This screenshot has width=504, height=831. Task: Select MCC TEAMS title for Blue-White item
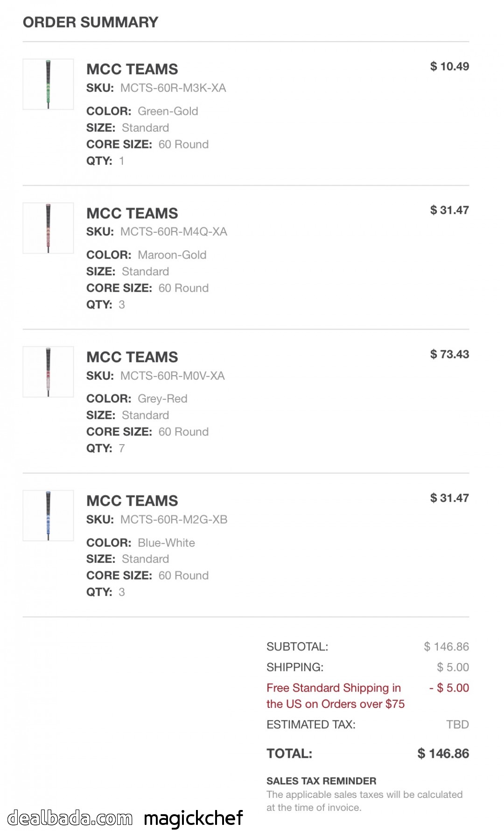point(132,501)
